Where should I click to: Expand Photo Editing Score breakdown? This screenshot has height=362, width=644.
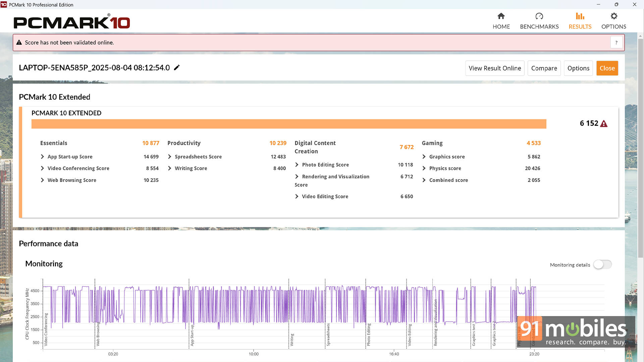(297, 165)
